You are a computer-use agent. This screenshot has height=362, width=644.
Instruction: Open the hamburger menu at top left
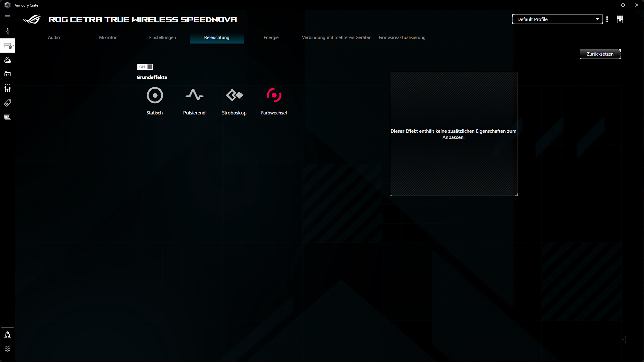pos(7,17)
